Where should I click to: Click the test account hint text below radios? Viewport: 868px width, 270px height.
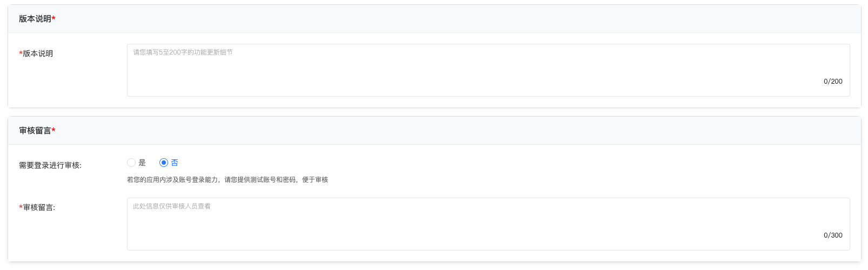click(x=228, y=180)
